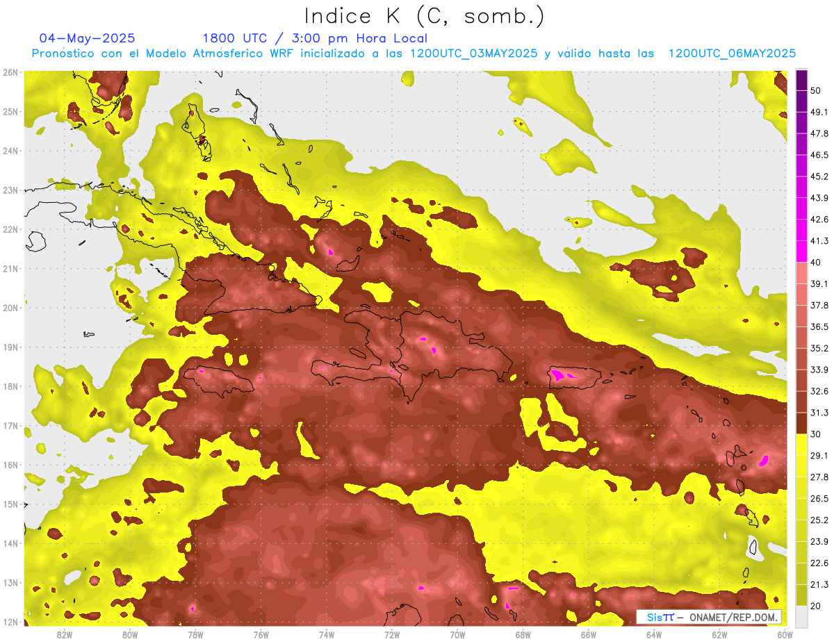Screen dimensions: 834x644
Task: Click legend value "29.1"
Action: point(819,456)
